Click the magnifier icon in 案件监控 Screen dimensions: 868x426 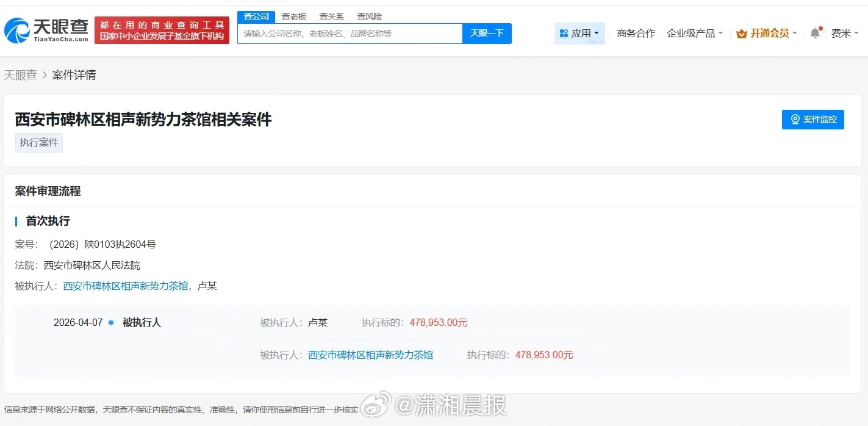click(x=794, y=120)
